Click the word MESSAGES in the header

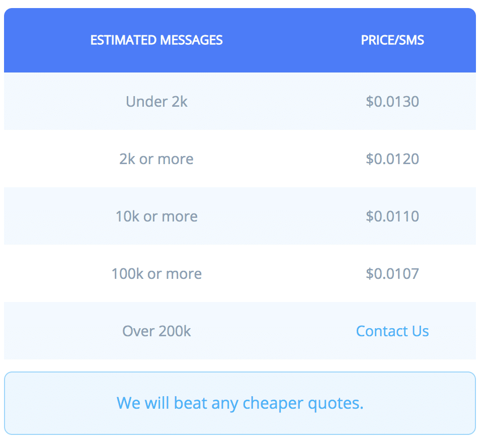pos(191,40)
